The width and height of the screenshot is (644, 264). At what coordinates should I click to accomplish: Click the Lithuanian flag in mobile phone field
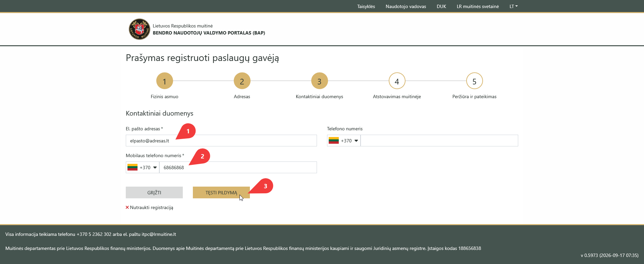point(132,168)
